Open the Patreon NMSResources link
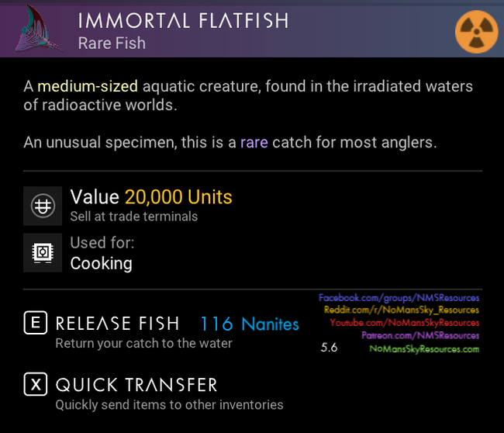This screenshot has height=433, width=504. pyautogui.click(x=420, y=335)
